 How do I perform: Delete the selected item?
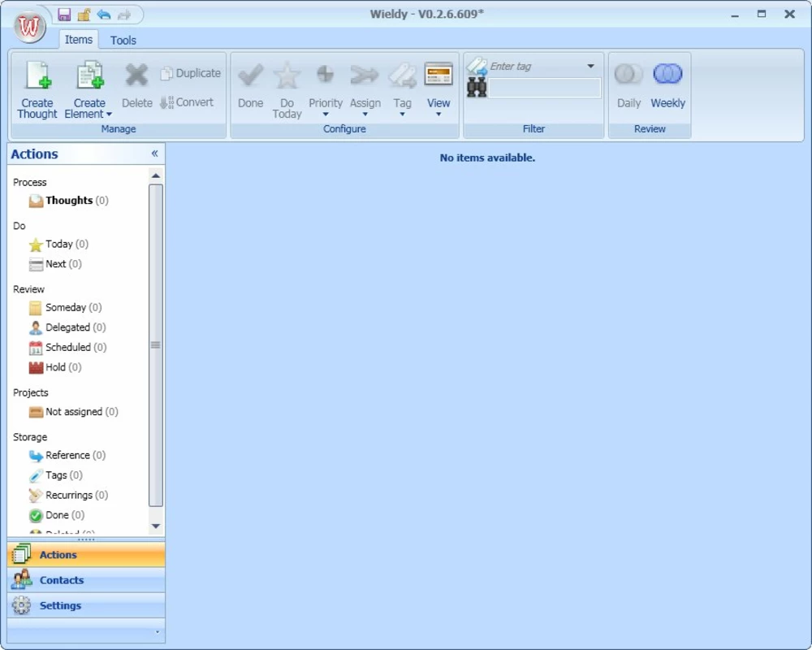(136, 85)
